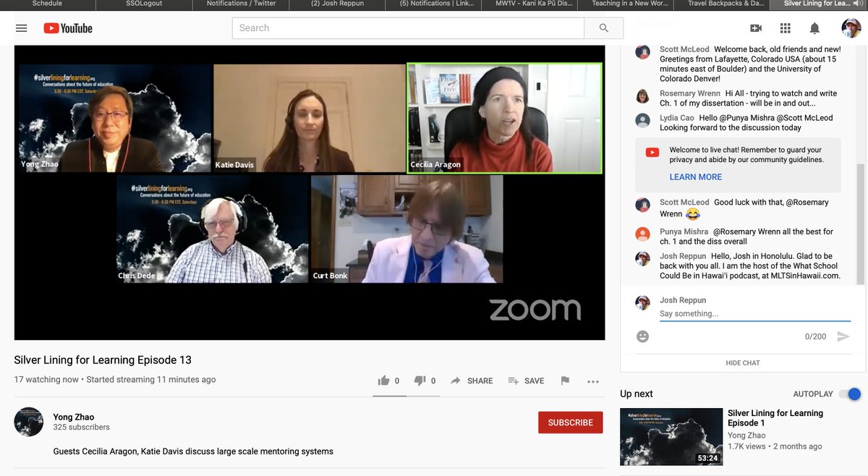868x476 pixels.
Task: Click Punya Mishra's chat avatar
Action: (642, 234)
